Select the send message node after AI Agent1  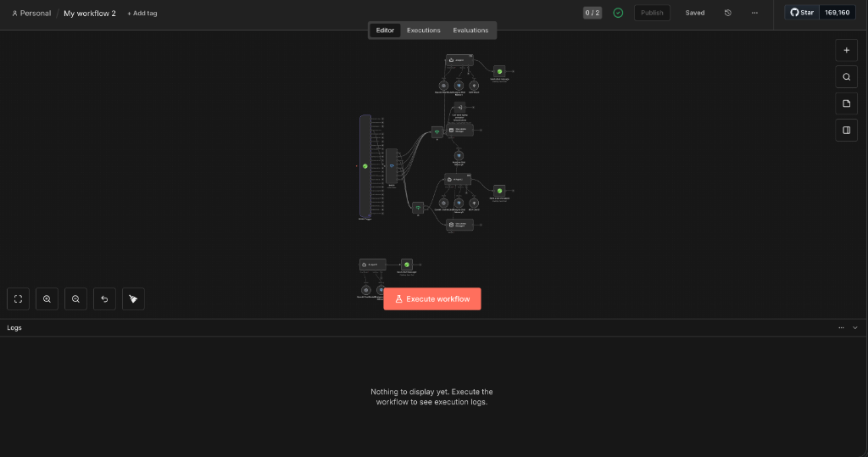coord(499,191)
